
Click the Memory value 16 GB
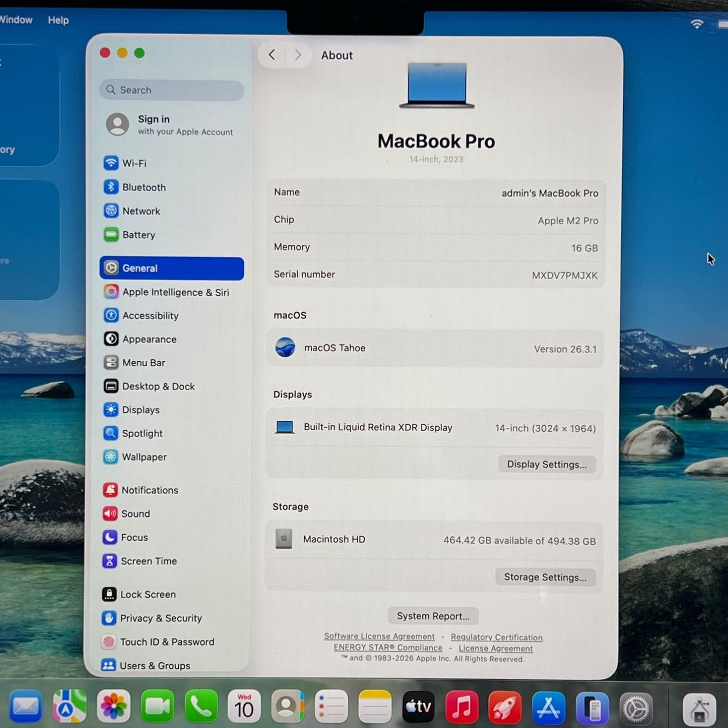click(x=584, y=248)
